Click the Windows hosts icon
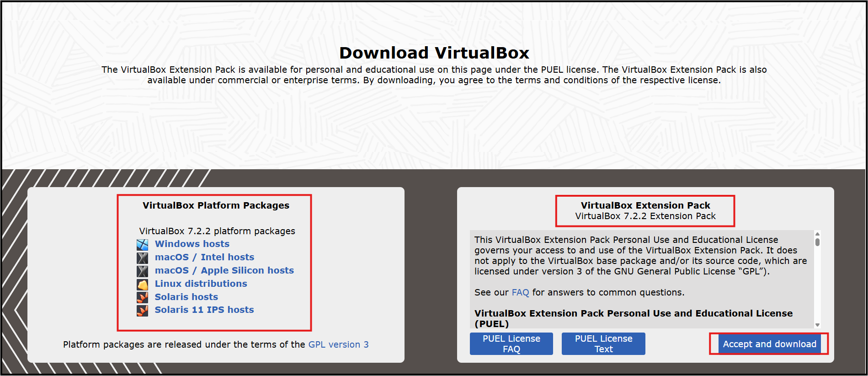The height and width of the screenshot is (376, 868). pos(142,245)
